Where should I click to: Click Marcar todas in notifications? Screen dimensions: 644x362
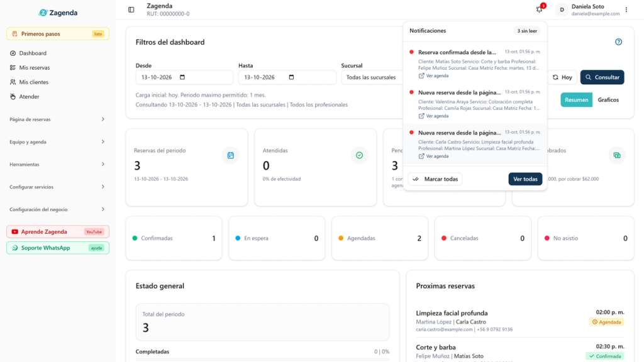point(435,179)
